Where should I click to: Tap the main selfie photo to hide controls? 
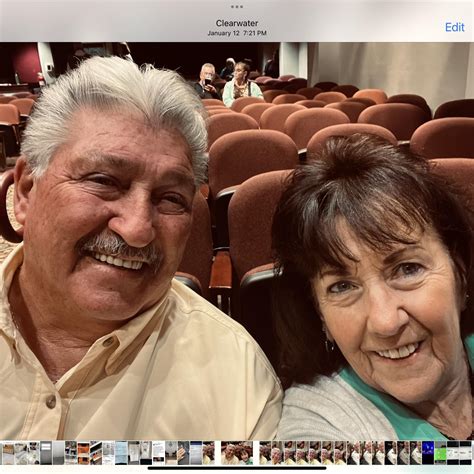237,240
